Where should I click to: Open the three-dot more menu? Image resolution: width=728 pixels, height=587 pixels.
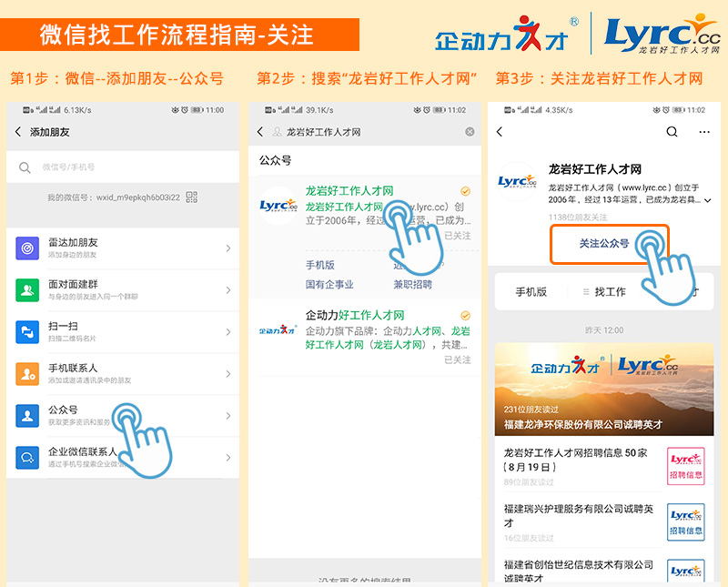click(703, 132)
